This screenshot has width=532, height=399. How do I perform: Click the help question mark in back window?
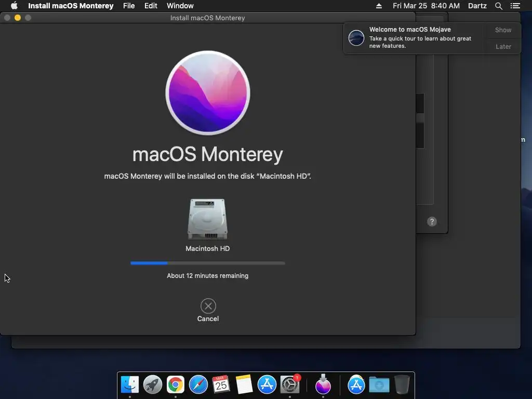(x=432, y=221)
